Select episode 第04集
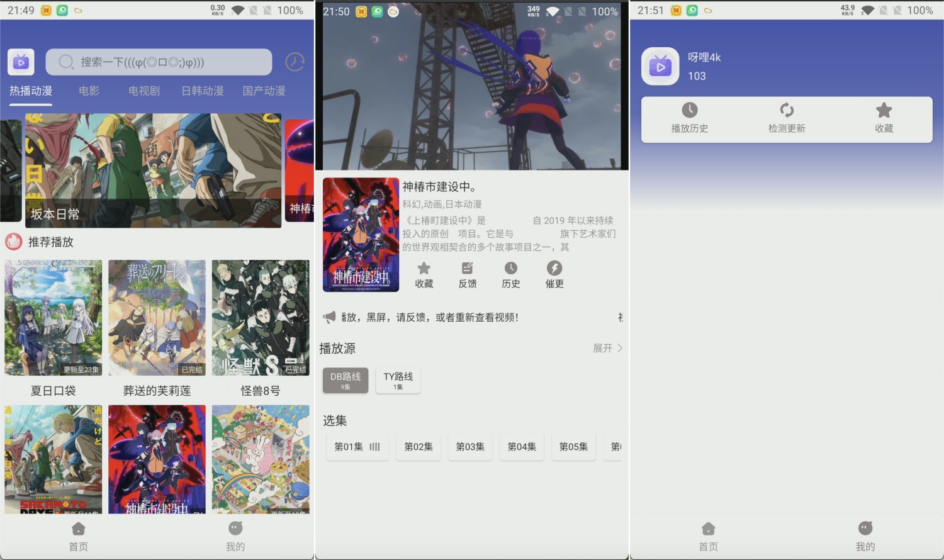Viewport: 944px width, 560px height. click(x=522, y=447)
